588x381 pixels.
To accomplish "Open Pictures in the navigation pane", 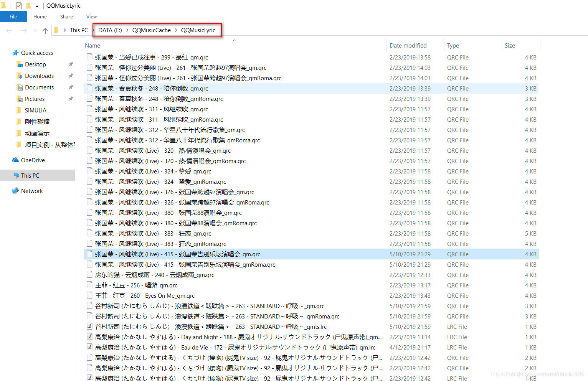I will click(x=35, y=99).
